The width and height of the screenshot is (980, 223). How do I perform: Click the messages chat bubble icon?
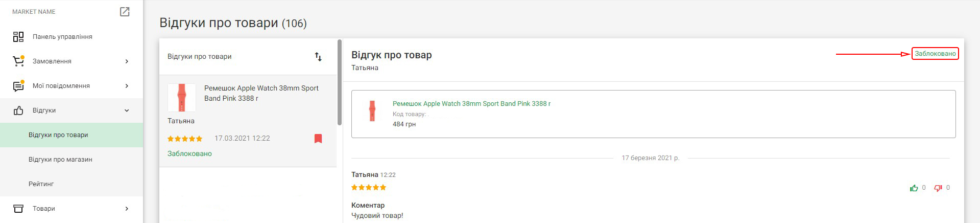click(x=18, y=86)
